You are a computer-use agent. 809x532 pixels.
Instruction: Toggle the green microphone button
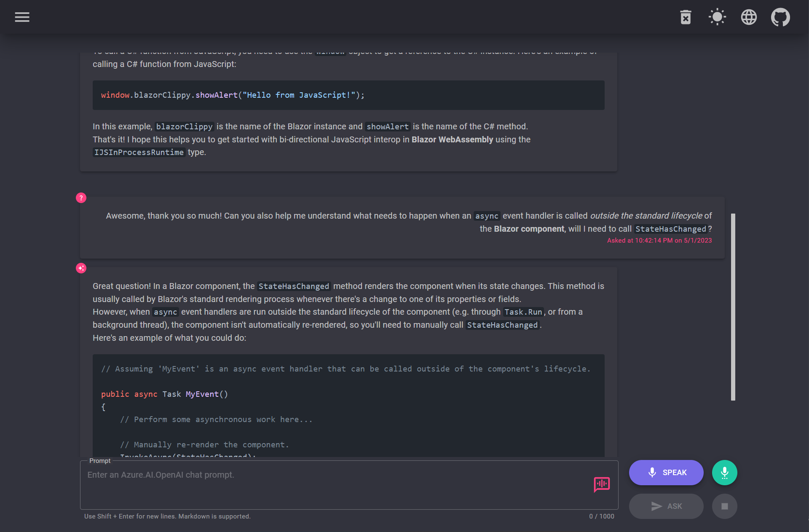click(x=724, y=473)
